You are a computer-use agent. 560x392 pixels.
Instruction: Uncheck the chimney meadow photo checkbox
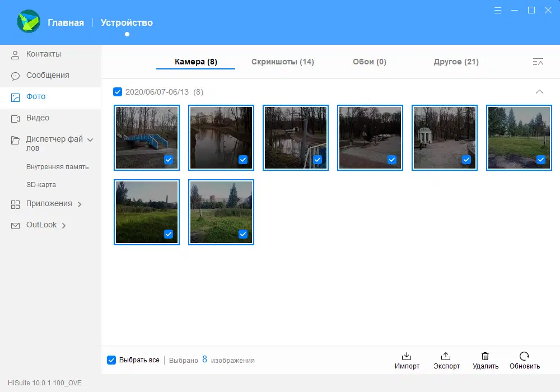pos(168,234)
